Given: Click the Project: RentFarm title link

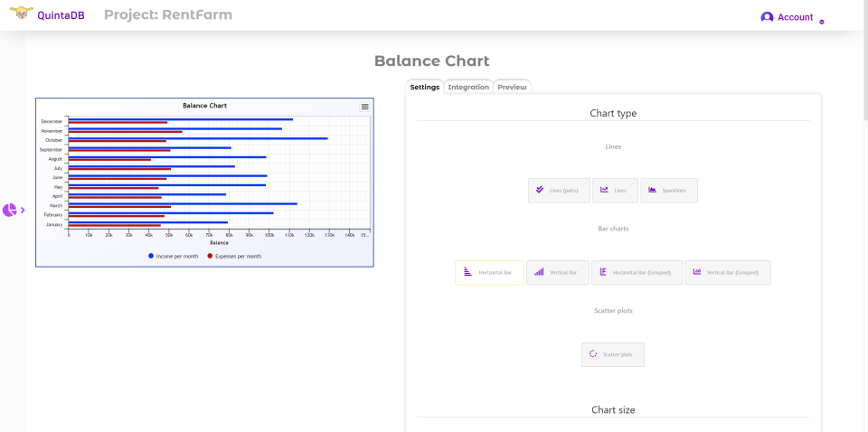Looking at the screenshot, I should pyautogui.click(x=168, y=14).
